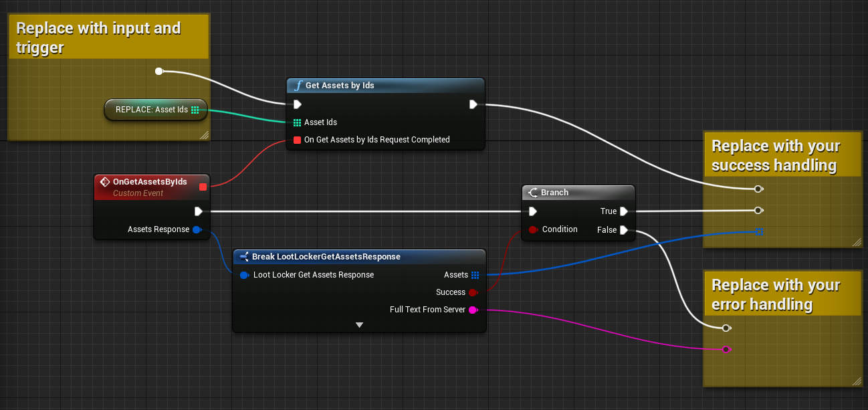Click the Full Text From Server string pin
Viewport: 868px width, 410px height.
click(x=473, y=310)
